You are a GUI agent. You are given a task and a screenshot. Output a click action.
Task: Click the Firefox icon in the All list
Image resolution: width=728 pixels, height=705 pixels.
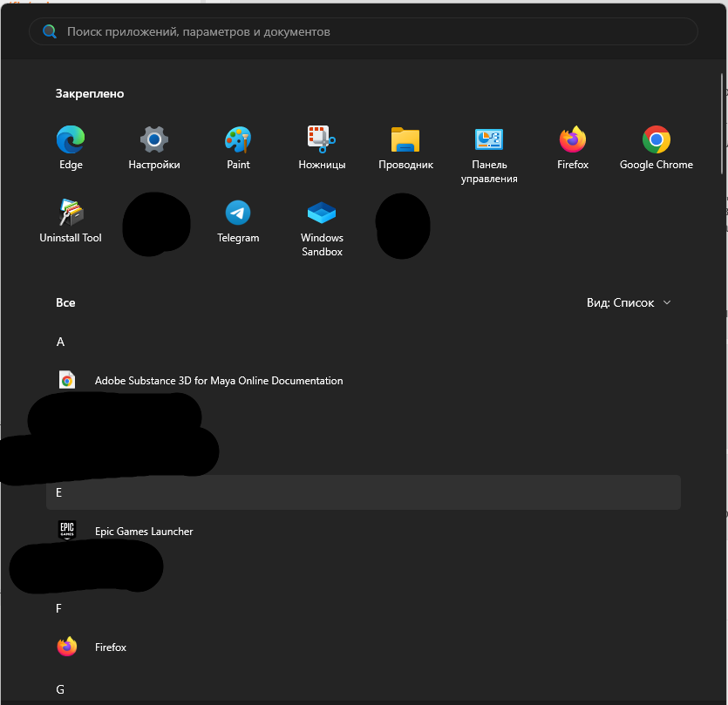point(67,647)
